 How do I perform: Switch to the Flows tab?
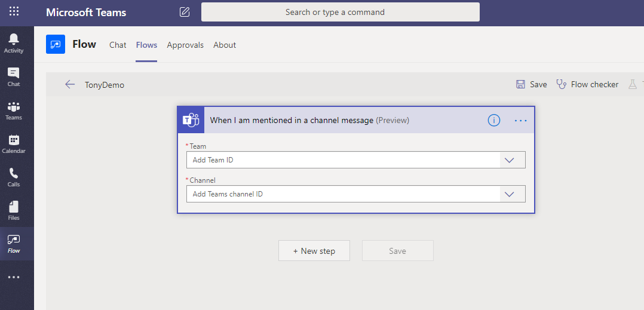pos(146,45)
